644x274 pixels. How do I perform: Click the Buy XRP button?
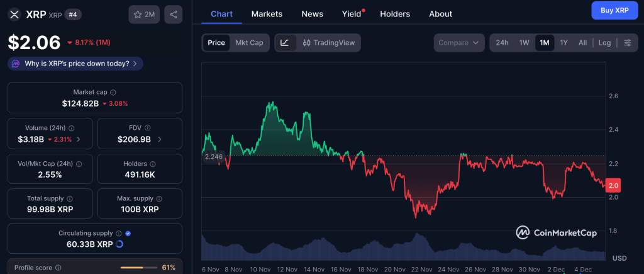pos(614,11)
